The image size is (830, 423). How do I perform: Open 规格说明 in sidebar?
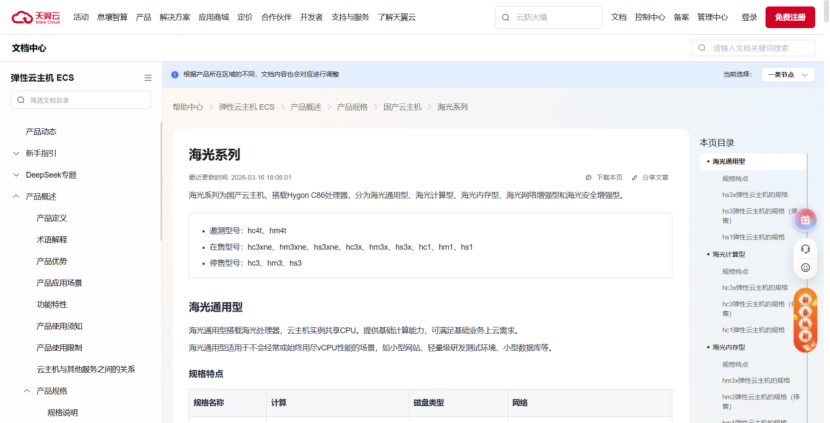tap(62, 413)
